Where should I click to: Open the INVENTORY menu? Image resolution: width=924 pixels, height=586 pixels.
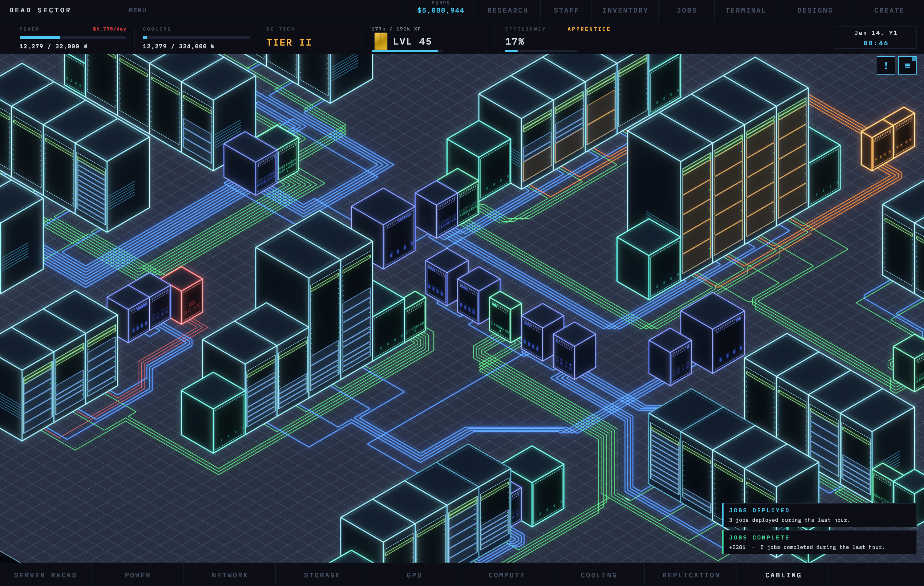pyautogui.click(x=625, y=10)
